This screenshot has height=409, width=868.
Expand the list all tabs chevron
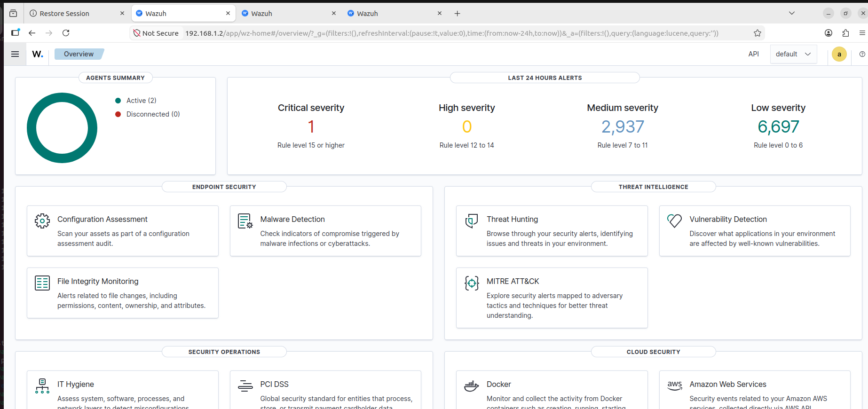click(x=792, y=13)
